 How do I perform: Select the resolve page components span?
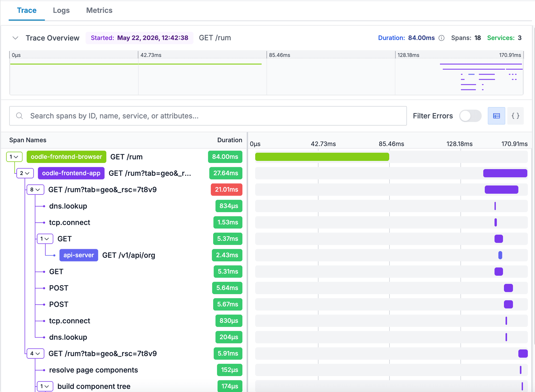94,370
